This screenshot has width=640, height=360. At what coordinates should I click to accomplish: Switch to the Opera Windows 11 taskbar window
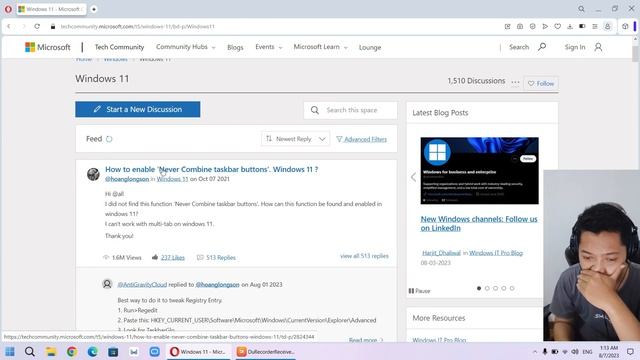pos(199,351)
